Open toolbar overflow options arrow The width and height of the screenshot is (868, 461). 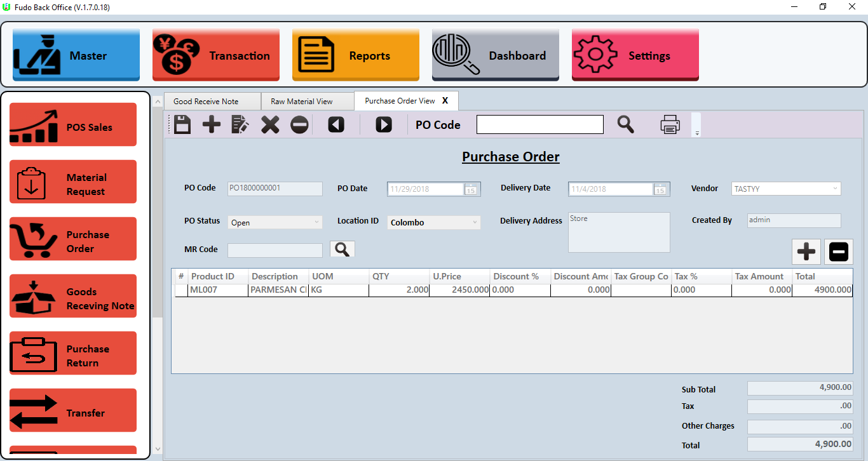[696, 133]
